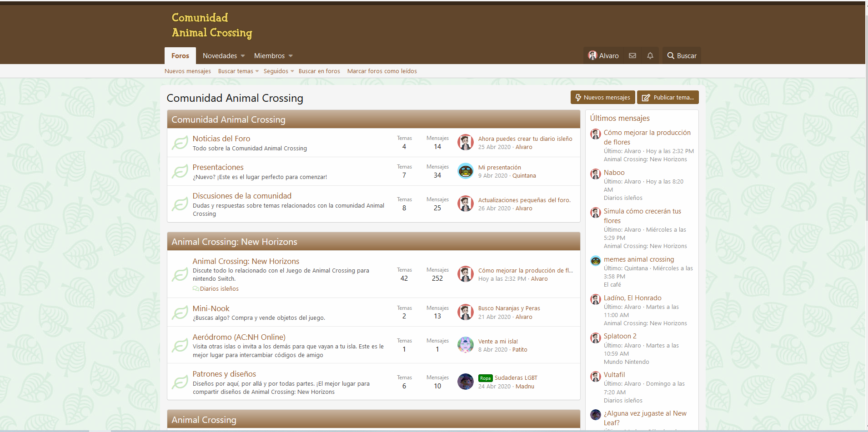Open the Novedades menu item

(x=220, y=55)
